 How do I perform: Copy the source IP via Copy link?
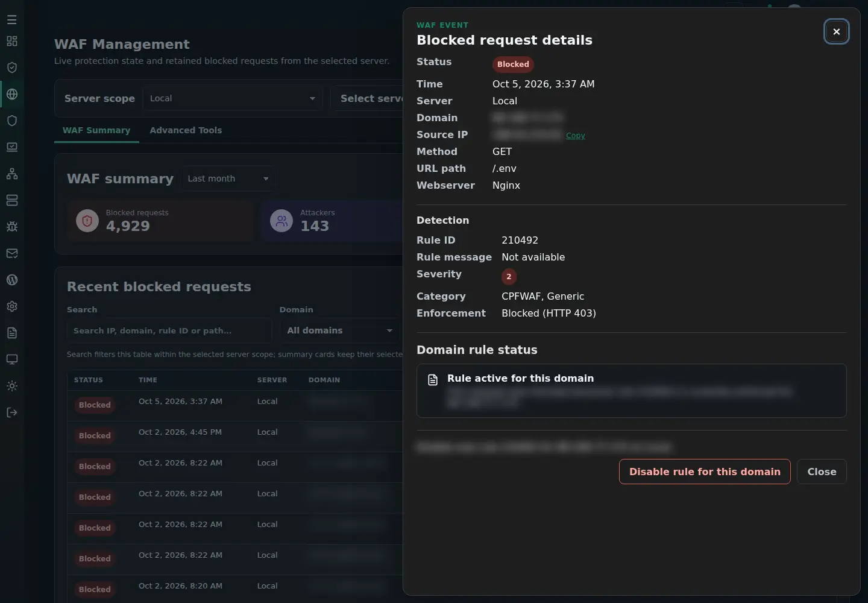(x=576, y=136)
